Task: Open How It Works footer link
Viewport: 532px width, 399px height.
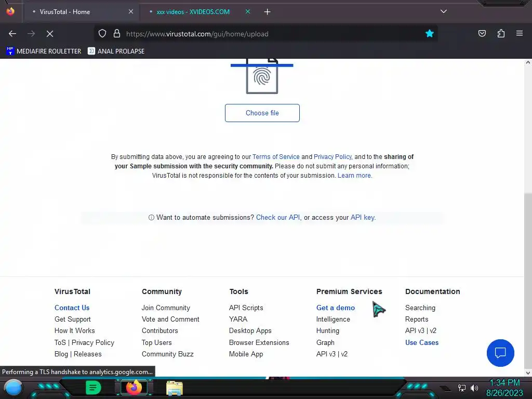Action: coord(75,330)
